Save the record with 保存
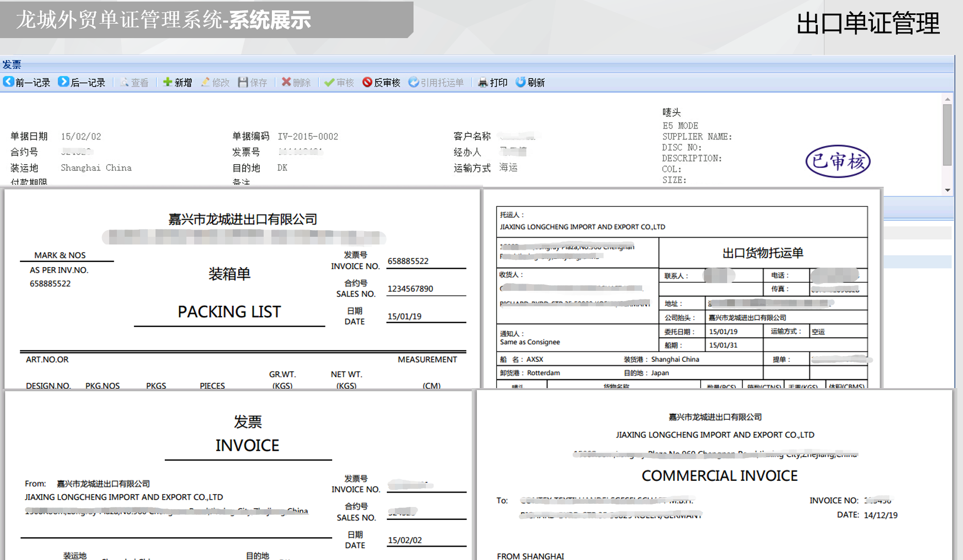963x560 pixels. [252, 82]
